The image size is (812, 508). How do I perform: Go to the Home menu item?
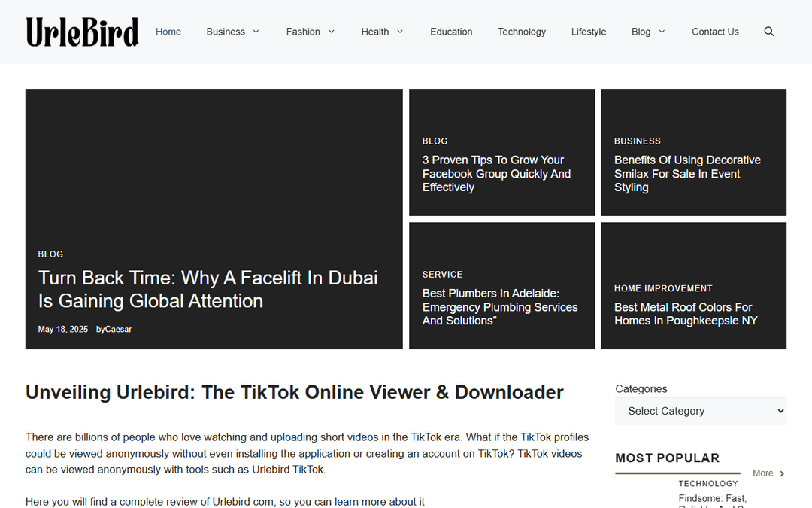[x=168, y=32]
